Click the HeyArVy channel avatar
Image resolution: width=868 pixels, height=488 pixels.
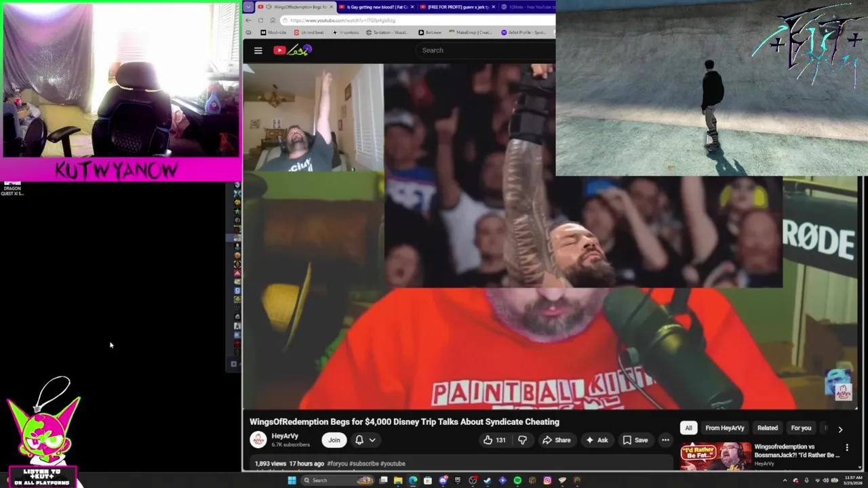[x=258, y=440]
